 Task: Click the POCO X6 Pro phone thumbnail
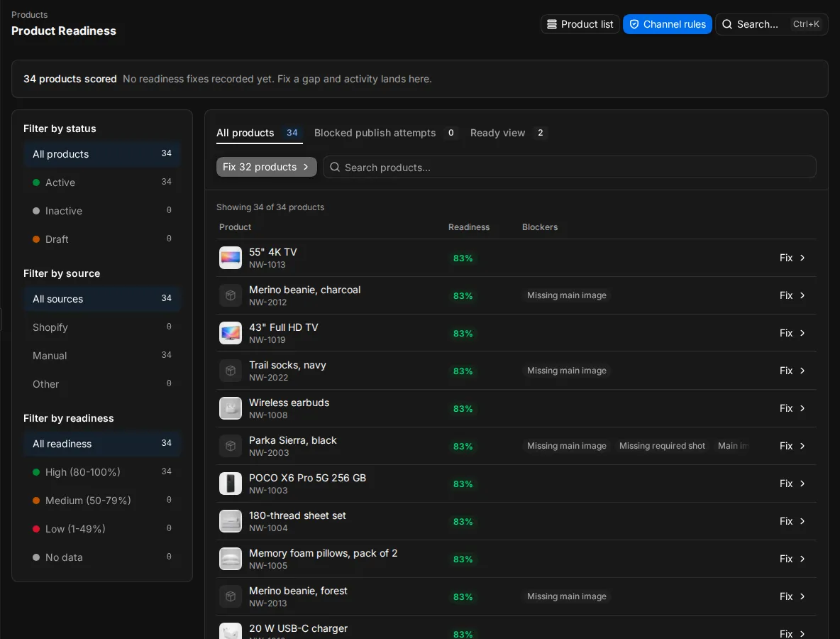pos(231,484)
